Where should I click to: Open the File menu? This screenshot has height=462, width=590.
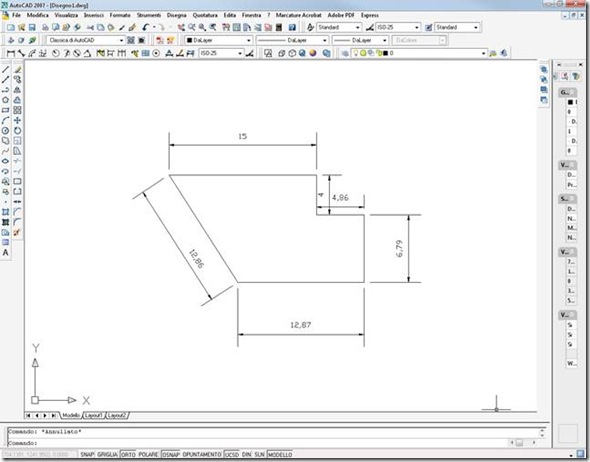coord(16,15)
